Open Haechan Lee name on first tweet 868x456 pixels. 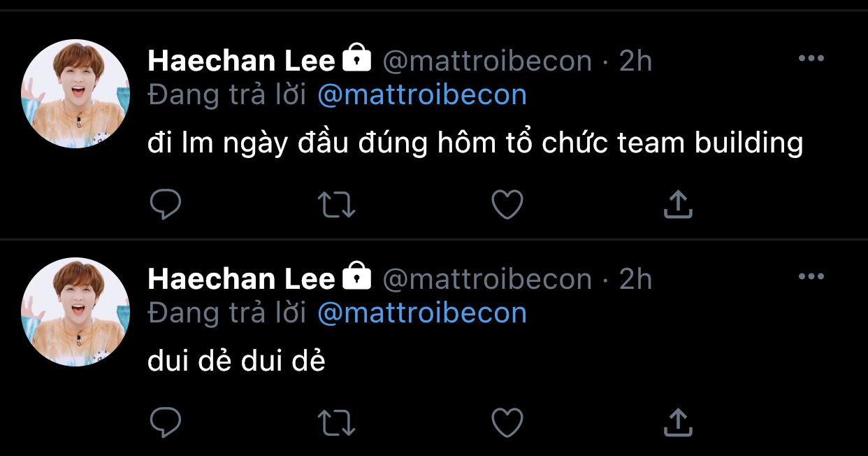coord(242,62)
